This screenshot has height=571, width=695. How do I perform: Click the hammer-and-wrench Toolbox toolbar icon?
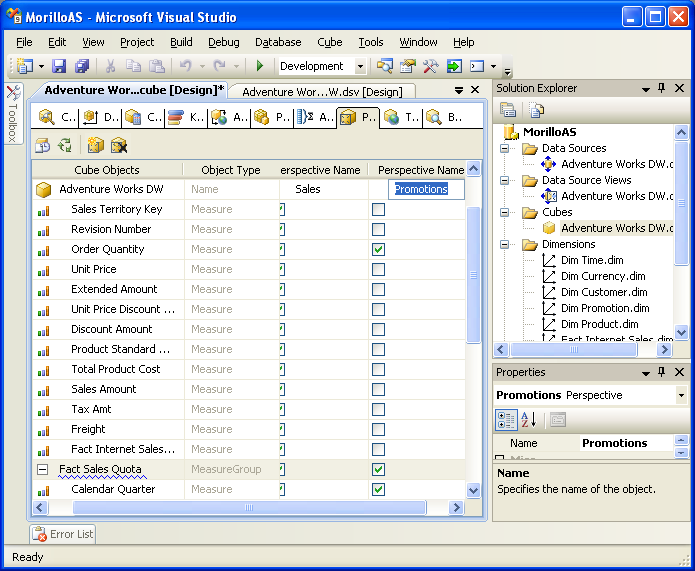tap(430, 66)
